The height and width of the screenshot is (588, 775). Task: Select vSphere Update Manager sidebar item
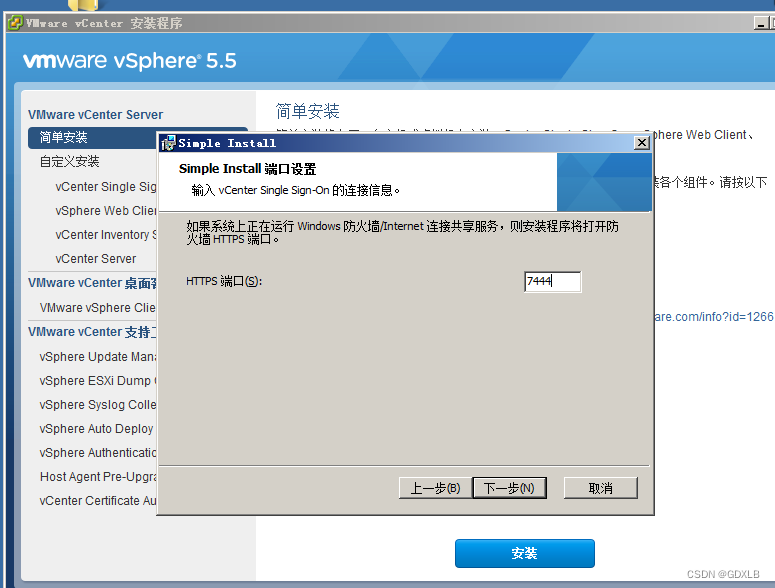98,357
